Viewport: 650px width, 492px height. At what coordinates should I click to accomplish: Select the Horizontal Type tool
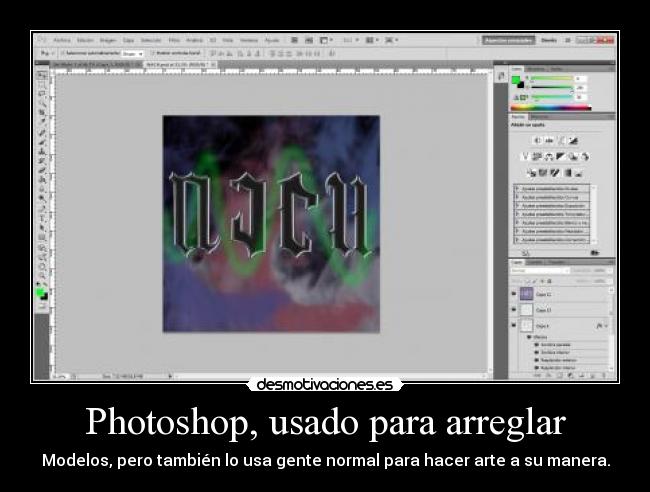(42, 218)
